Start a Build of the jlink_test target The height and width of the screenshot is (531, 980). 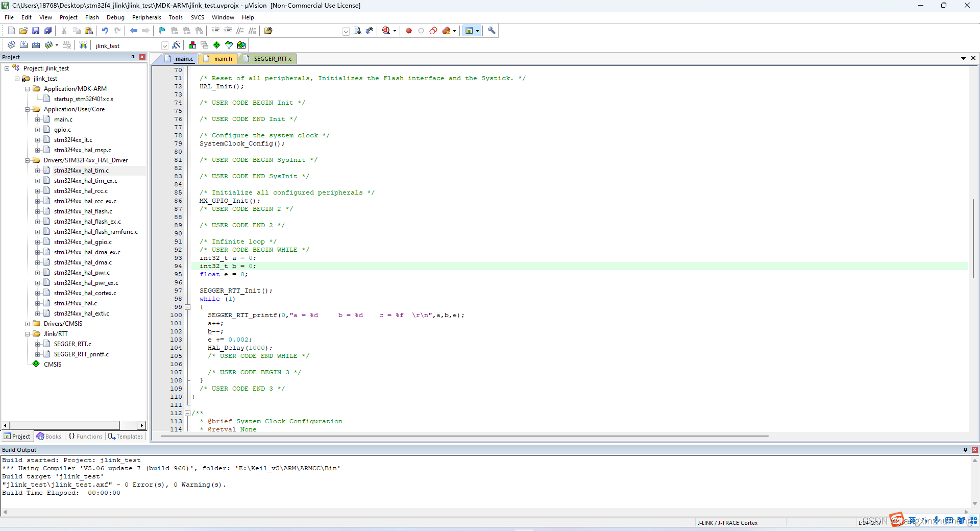[23, 45]
